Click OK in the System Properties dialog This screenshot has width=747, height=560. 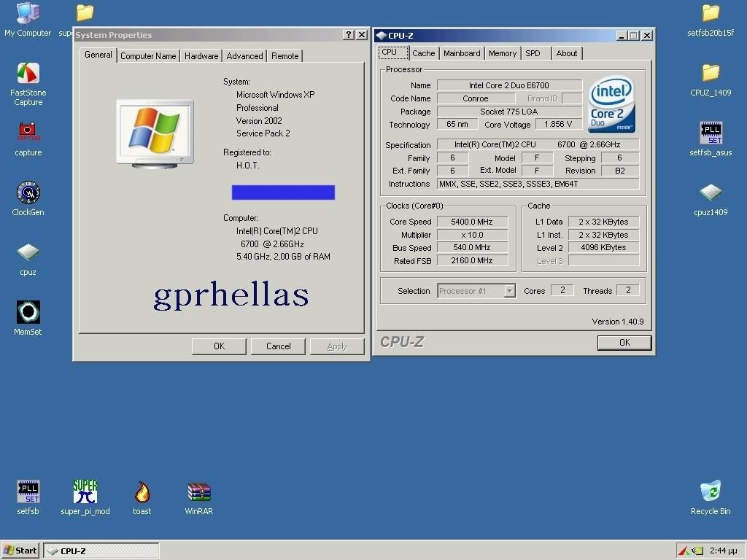219,346
